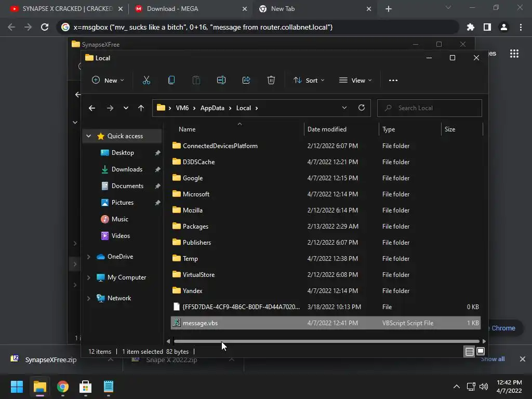Open the New item dropdown

coord(108,81)
